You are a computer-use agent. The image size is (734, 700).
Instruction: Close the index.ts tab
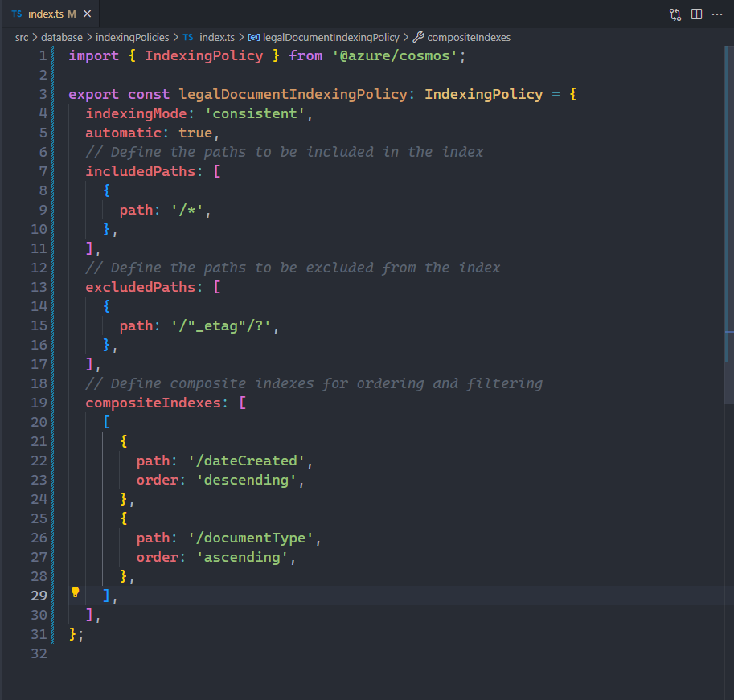click(x=87, y=14)
